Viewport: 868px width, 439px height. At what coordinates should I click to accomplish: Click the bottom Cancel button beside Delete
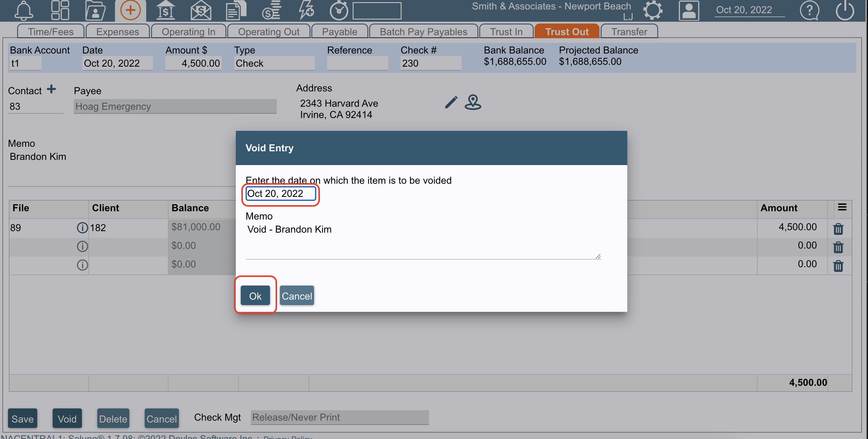coord(162,418)
